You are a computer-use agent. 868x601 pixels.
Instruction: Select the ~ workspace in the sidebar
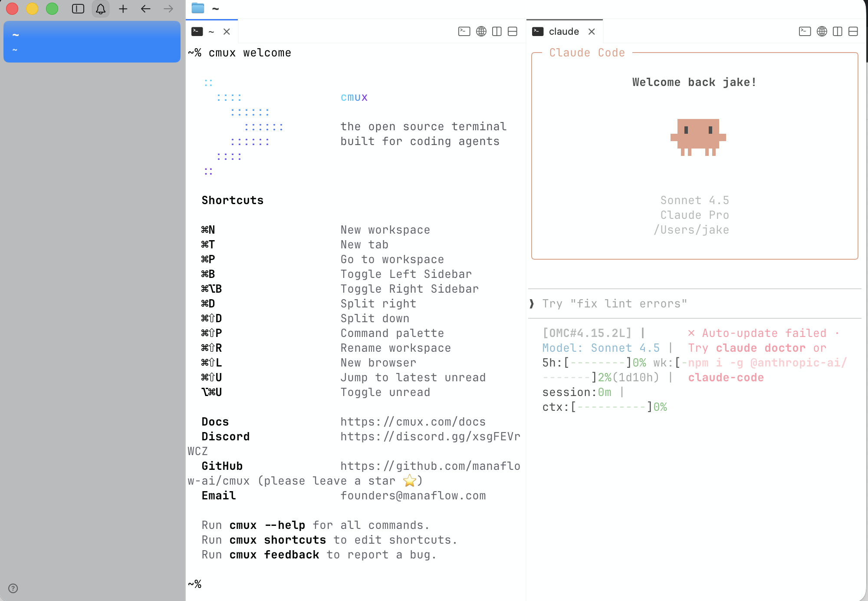pos(92,42)
